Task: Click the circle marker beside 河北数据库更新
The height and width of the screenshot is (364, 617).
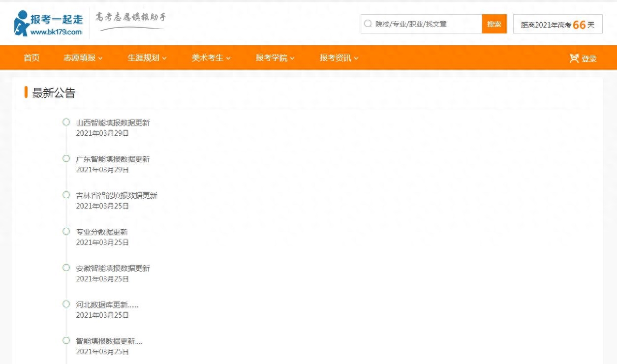Action: (x=66, y=304)
